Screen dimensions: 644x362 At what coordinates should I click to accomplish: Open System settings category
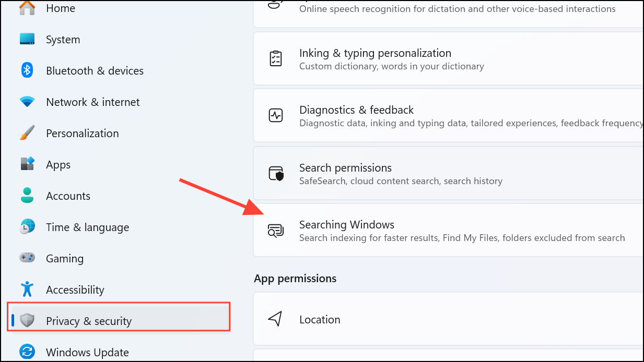(x=63, y=40)
